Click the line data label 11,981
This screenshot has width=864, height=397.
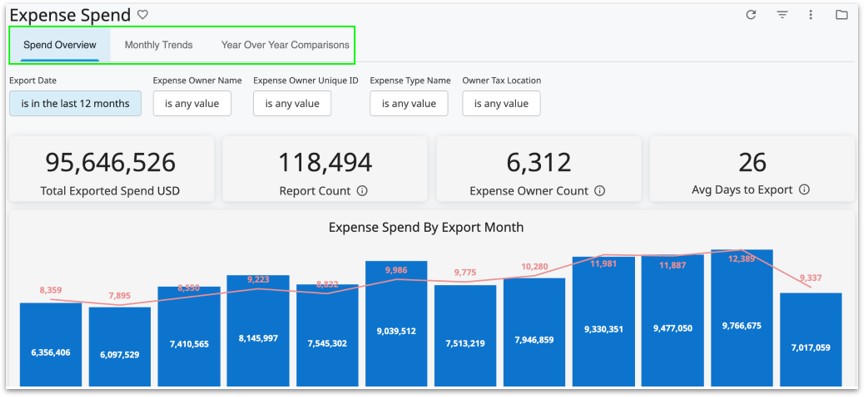pos(603,264)
